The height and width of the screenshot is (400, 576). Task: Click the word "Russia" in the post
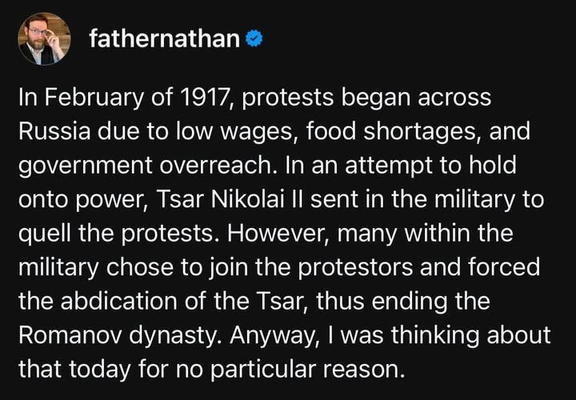click(x=54, y=131)
